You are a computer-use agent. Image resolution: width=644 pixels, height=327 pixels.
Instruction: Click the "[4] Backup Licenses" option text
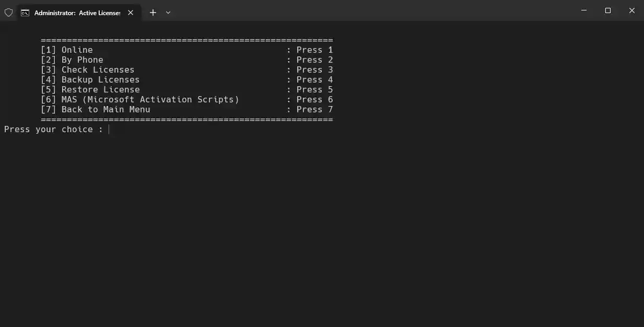[x=90, y=80]
